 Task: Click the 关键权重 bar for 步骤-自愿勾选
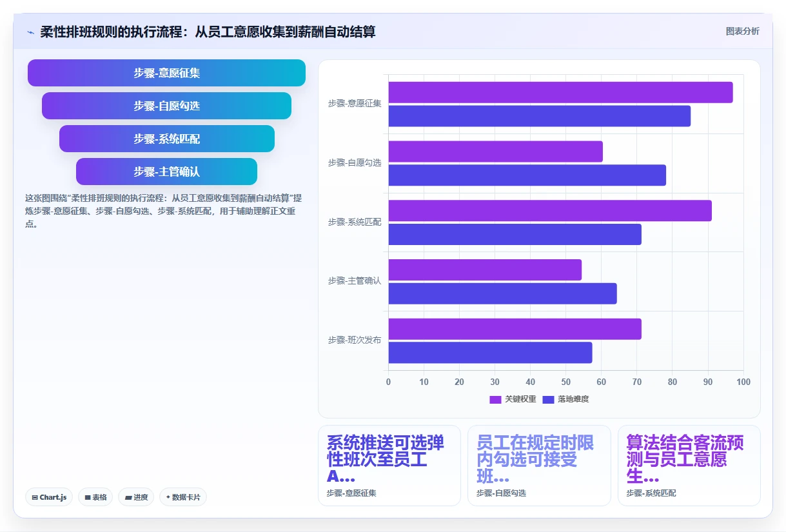pos(495,152)
